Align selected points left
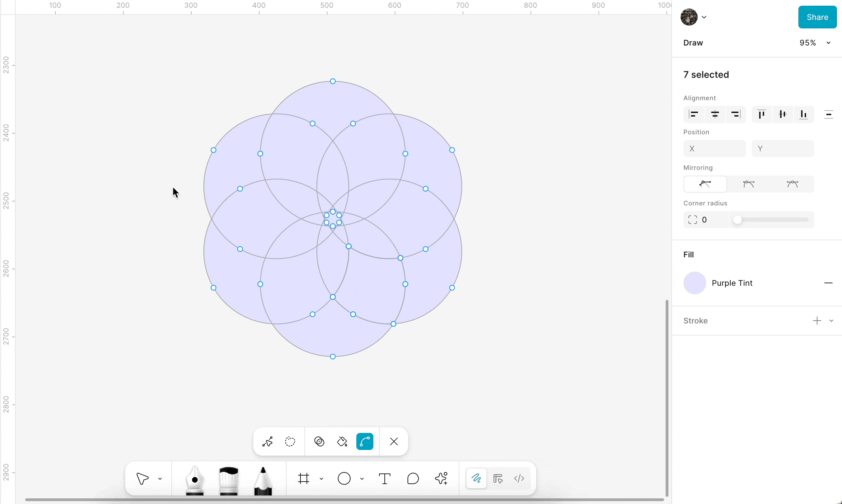The image size is (842, 504). pyautogui.click(x=694, y=114)
